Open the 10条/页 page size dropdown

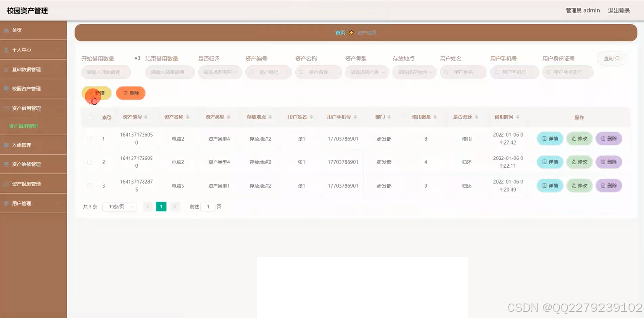[119, 206]
